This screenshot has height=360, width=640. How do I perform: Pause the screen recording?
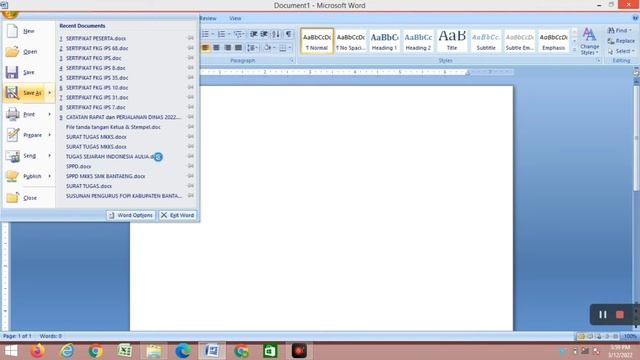click(602, 315)
